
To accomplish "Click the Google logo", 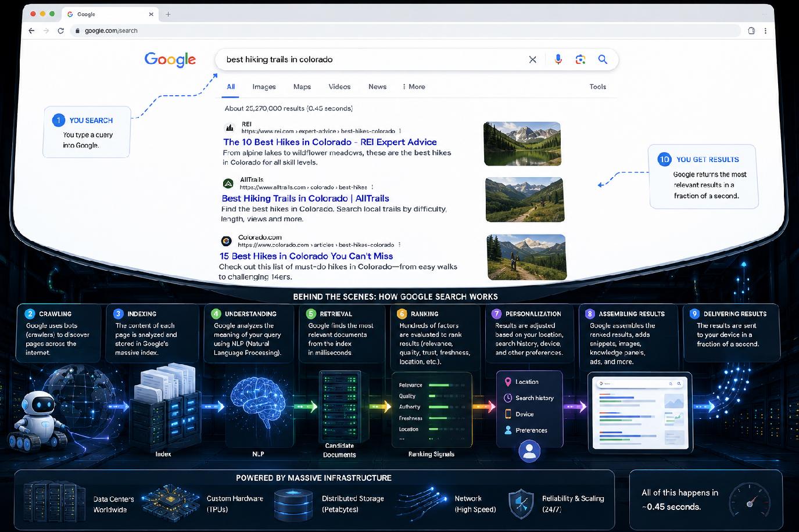I will pos(170,59).
